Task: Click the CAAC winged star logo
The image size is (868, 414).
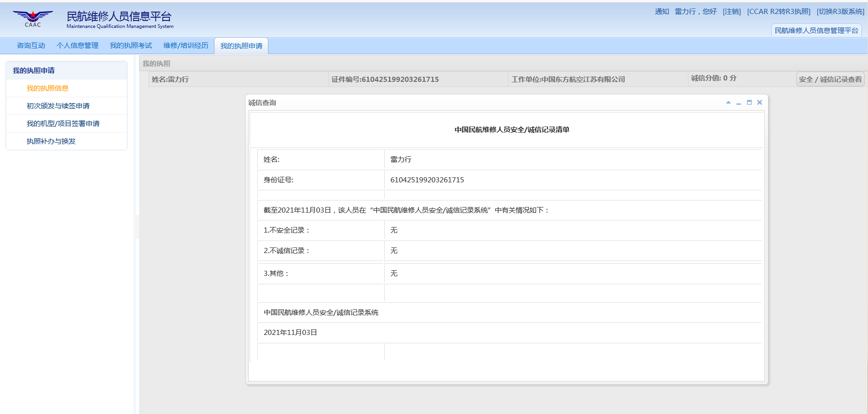Action: tap(33, 19)
